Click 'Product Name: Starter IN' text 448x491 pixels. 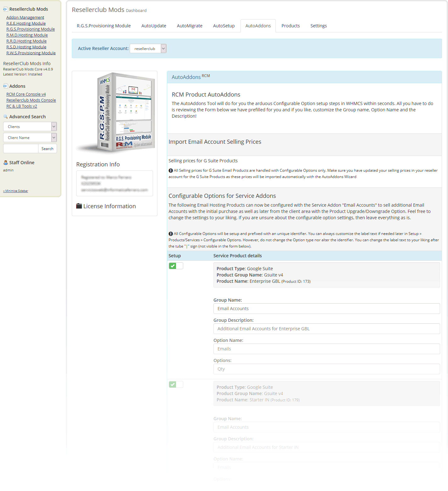[243, 400]
